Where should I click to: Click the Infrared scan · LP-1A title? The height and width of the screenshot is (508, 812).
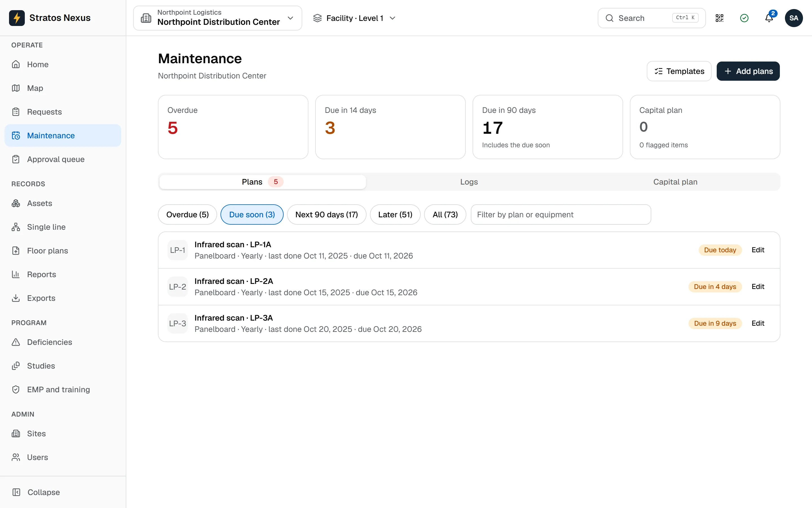(x=233, y=245)
